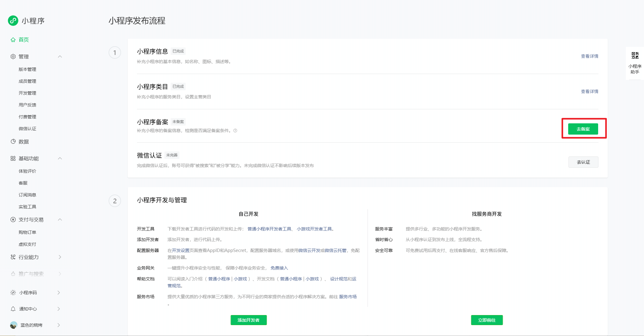
Task: Open 订阅消息 in sidebar
Action: pos(27,195)
